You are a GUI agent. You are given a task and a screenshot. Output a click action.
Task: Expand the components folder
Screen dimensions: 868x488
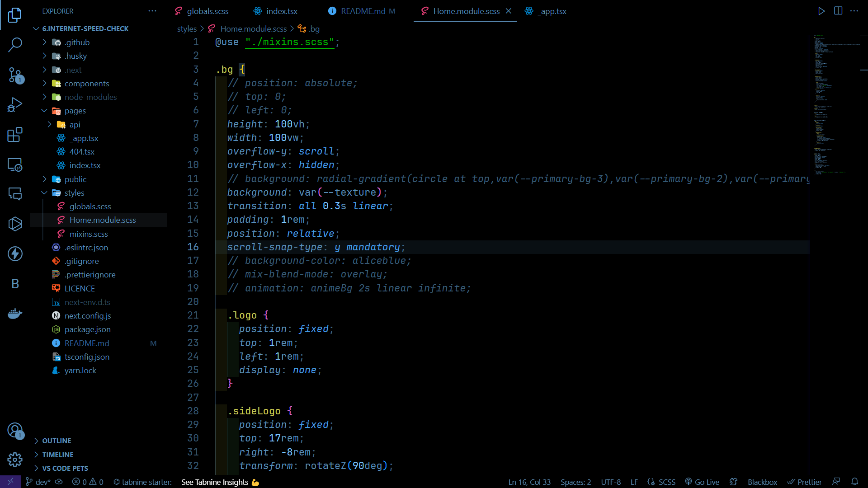pos(86,84)
